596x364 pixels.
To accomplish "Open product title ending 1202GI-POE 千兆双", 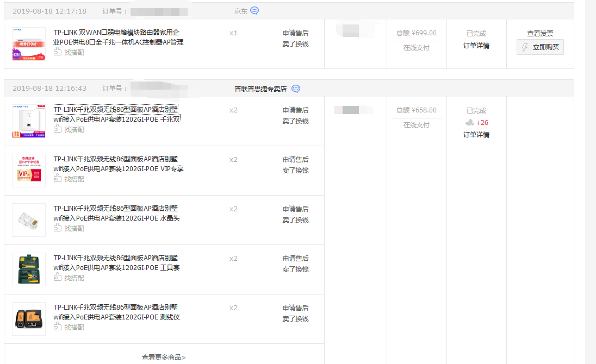I will [117, 114].
